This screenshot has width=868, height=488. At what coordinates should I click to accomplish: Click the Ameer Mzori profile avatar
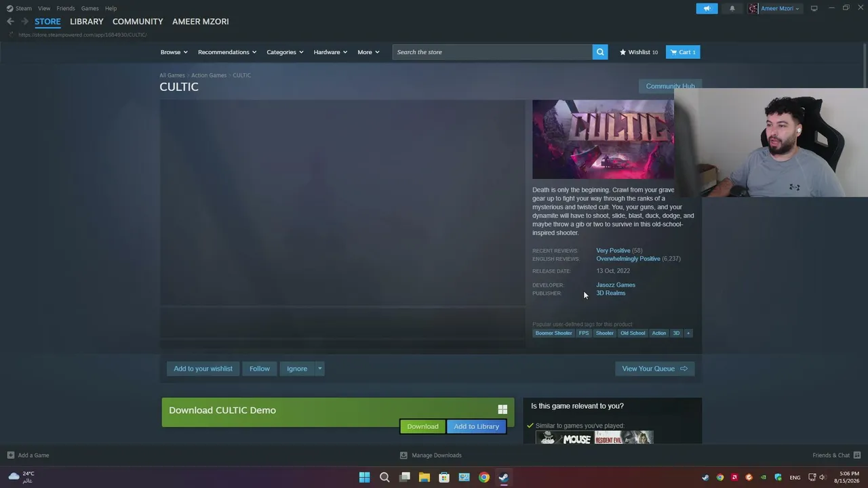753,8
